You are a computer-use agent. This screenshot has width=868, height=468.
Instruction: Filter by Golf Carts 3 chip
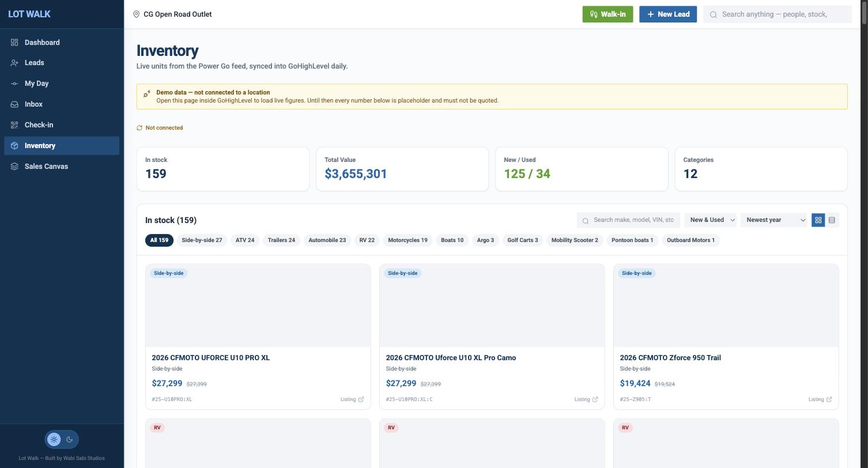[x=523, y=240]
